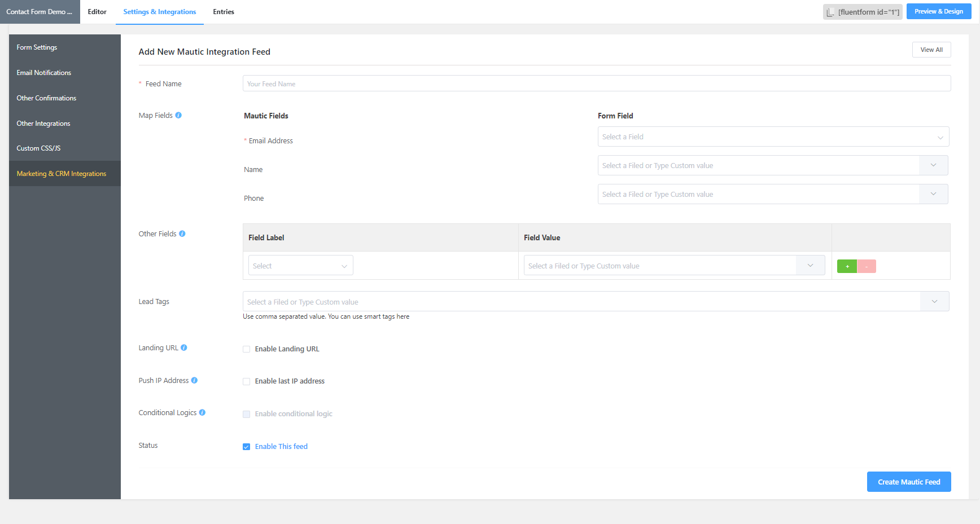
Task: Open Other Confirmations in sidebar
Action: click(x=65, y=98)
